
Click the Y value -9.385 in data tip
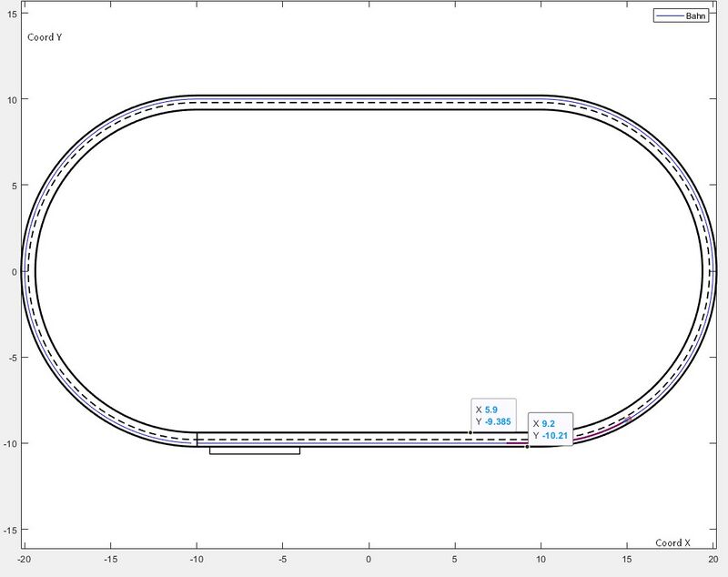[499, 421]
